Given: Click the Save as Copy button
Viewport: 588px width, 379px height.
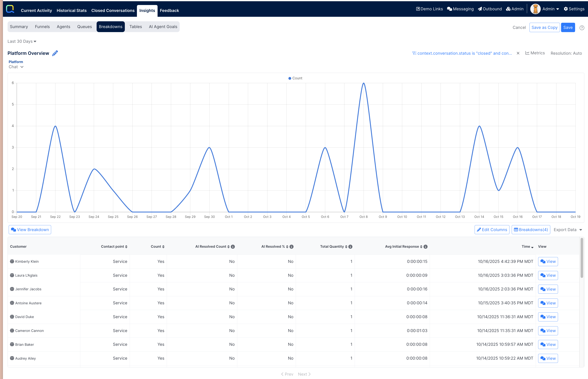Looking at the screenshot, I should [x=544, y=28].
